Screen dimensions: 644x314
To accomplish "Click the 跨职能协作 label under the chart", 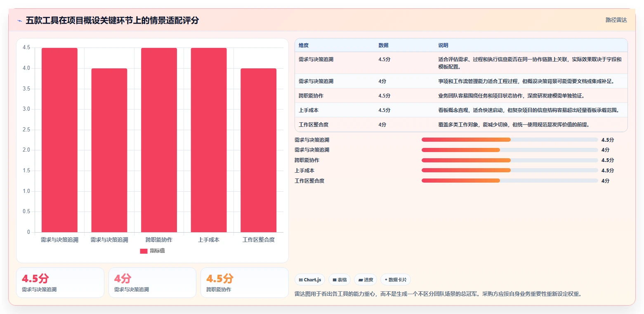I will 159,240.
